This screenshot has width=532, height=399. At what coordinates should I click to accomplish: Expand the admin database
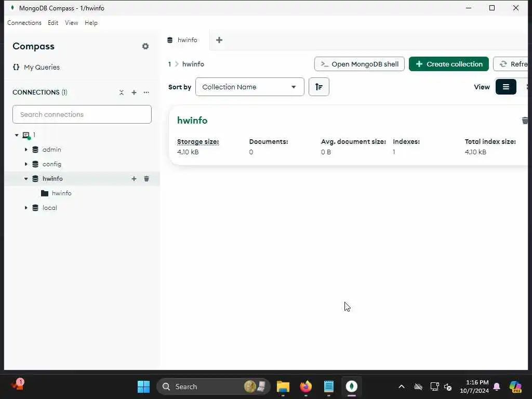tap(26, 150)
